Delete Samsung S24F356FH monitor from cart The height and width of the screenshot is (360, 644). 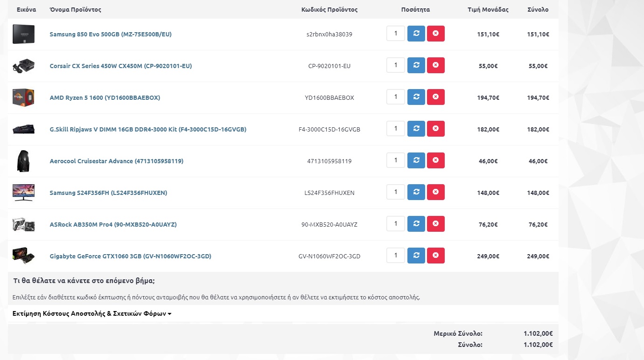pyautogui.click(x=436, y=192)
